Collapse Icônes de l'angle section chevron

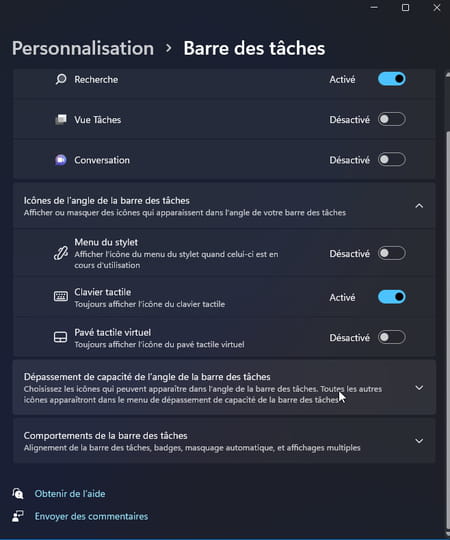point(419,206)
